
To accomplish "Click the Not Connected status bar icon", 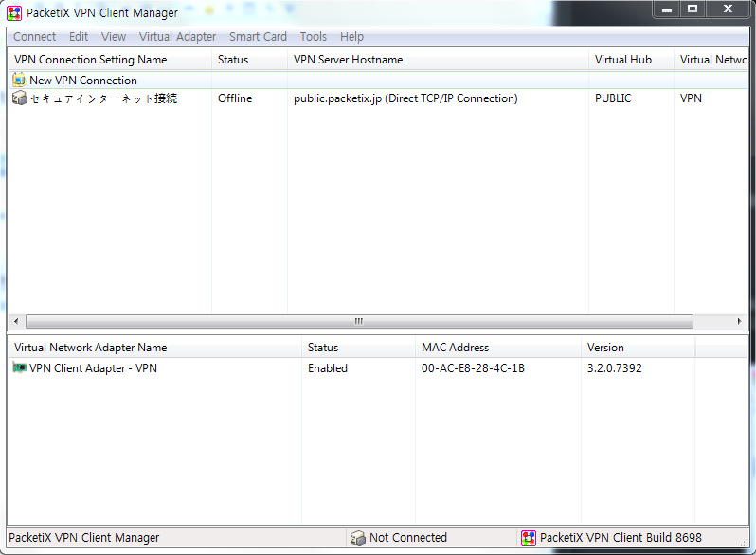I will (x=358, y=538).
